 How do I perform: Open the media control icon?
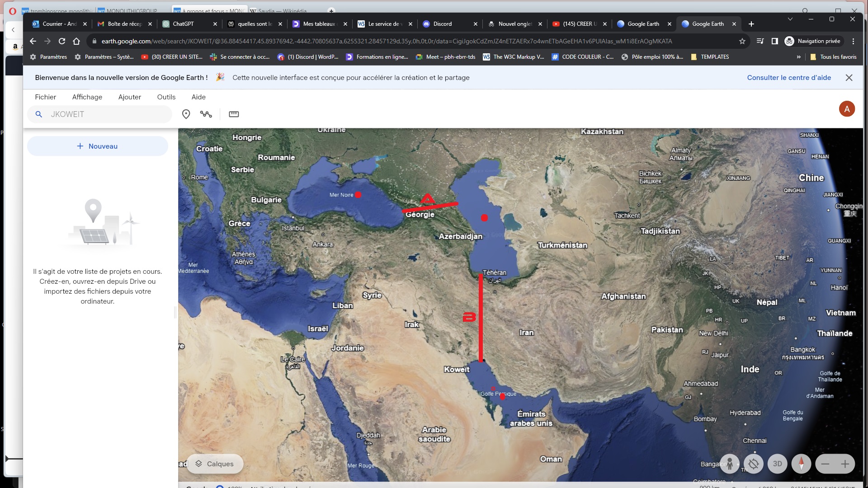760,41
